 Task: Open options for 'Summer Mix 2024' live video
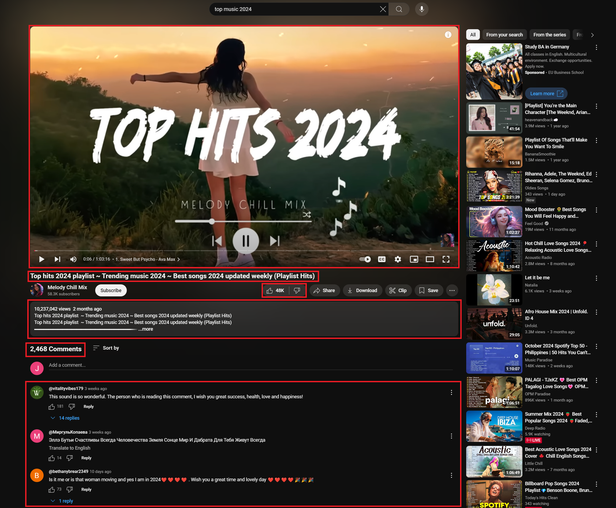pos(596,414)
